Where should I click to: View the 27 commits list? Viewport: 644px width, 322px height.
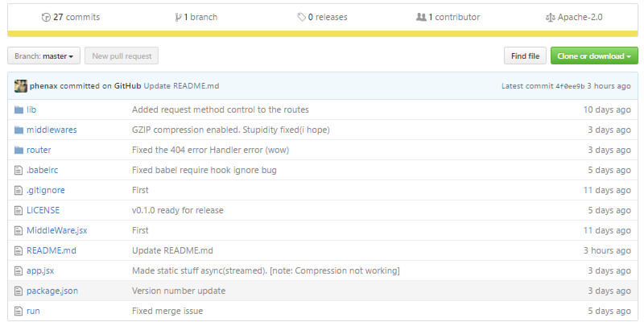click(71, 17)
